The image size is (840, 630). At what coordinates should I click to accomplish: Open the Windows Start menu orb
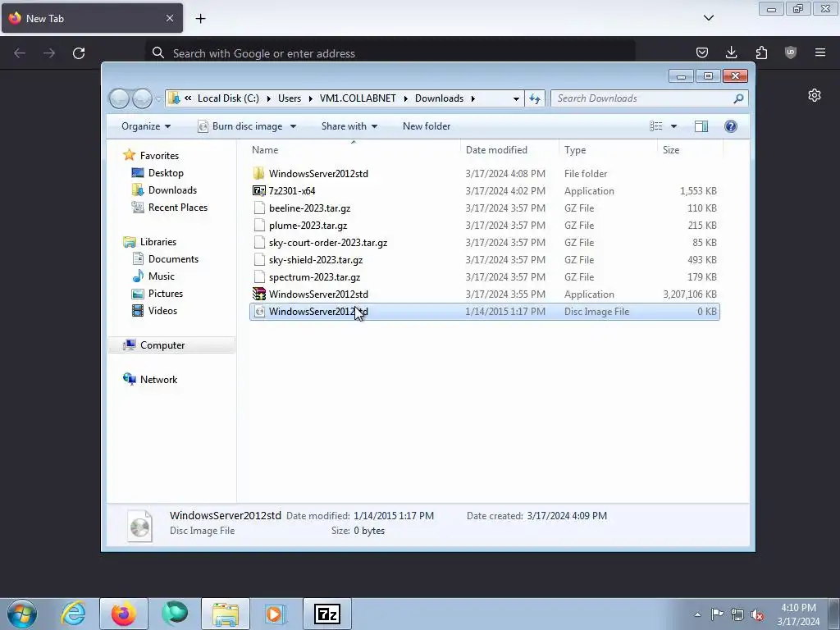coord(22,614)
